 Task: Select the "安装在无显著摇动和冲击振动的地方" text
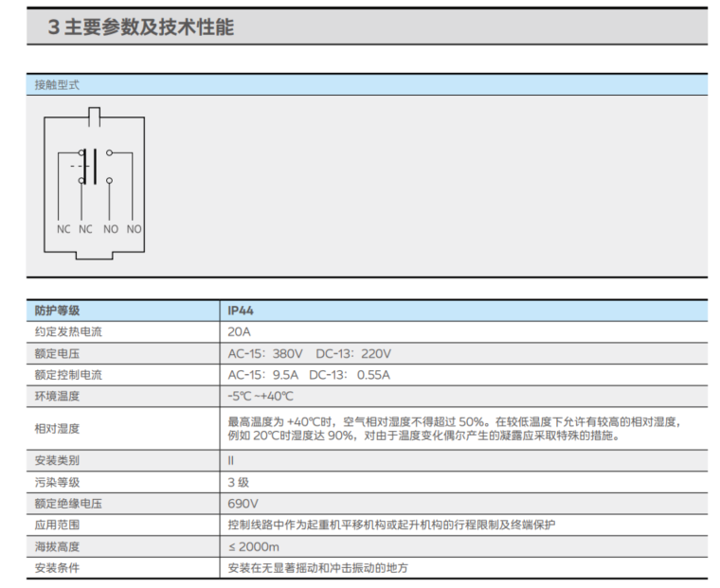(317, 568)
